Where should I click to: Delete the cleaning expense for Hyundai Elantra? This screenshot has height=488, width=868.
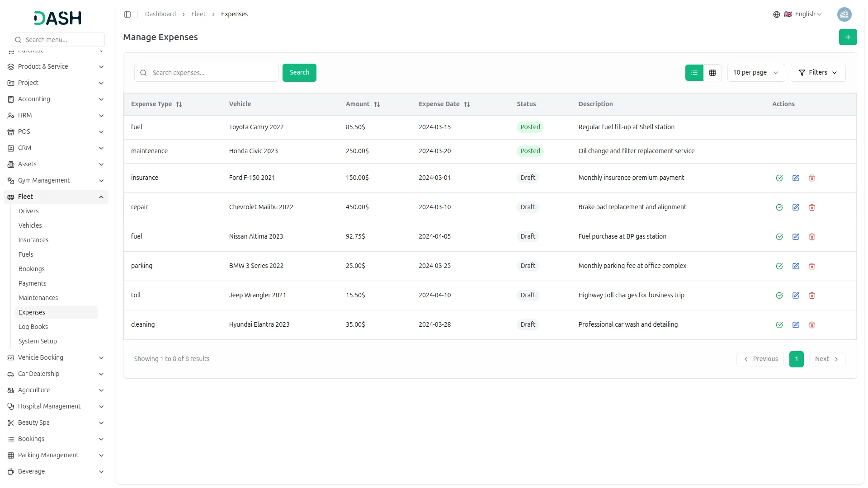[x=812, y=325]
